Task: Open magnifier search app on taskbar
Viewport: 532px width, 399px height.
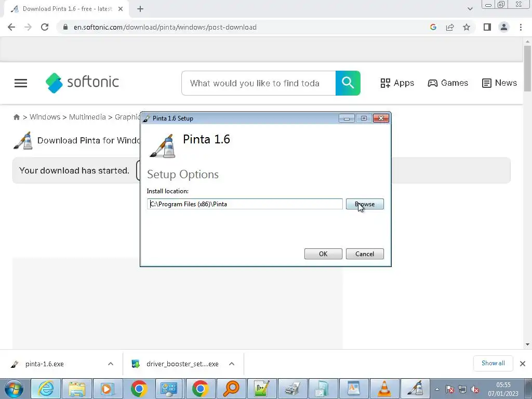Action: pyautogui.click(x=231, y=389)
